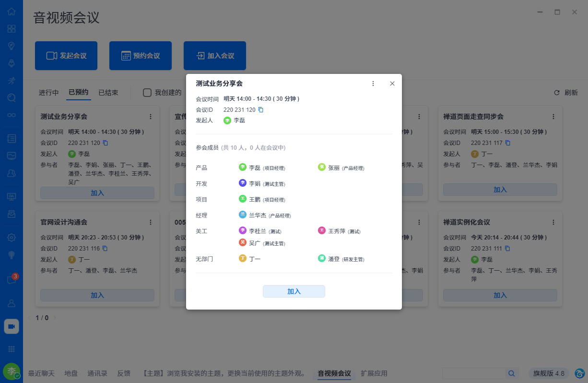
Task: Click the 发起会议 button
Action: click(66, 56)
